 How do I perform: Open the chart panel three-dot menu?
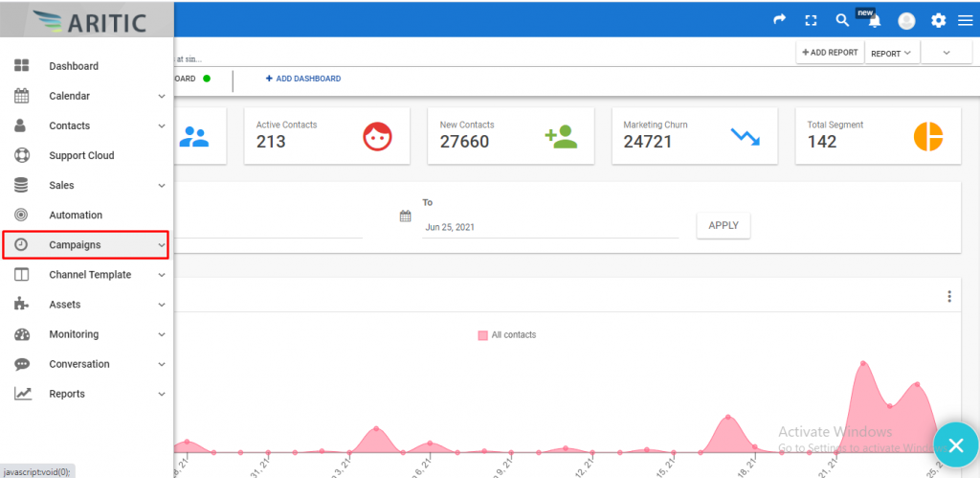pos(949,297)
